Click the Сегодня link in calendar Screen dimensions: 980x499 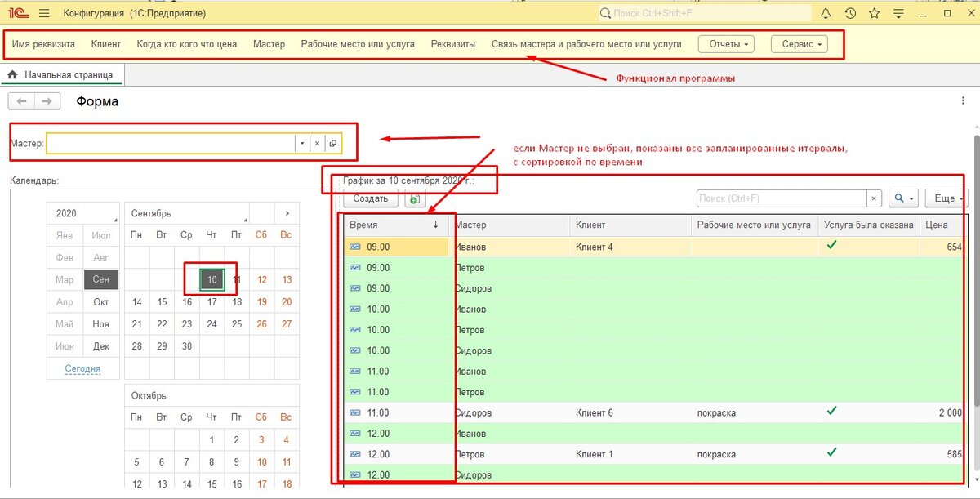[x=82, y=368]
